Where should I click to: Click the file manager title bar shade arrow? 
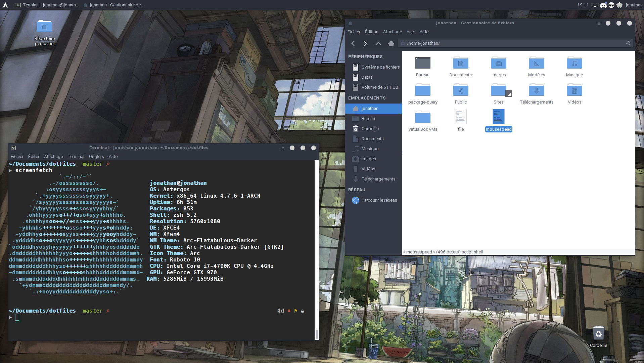coord(599,23)
